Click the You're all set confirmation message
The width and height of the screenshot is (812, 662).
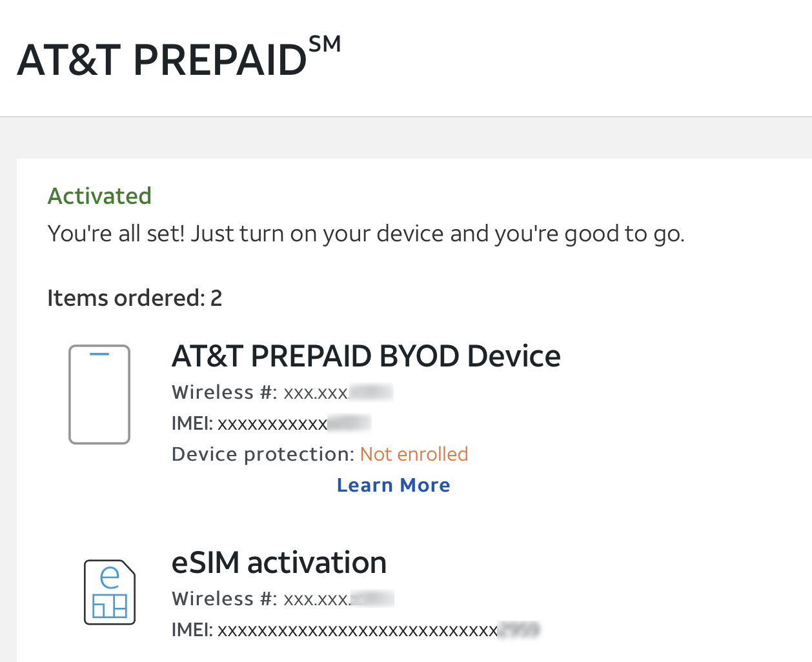(x=366, y=234)
